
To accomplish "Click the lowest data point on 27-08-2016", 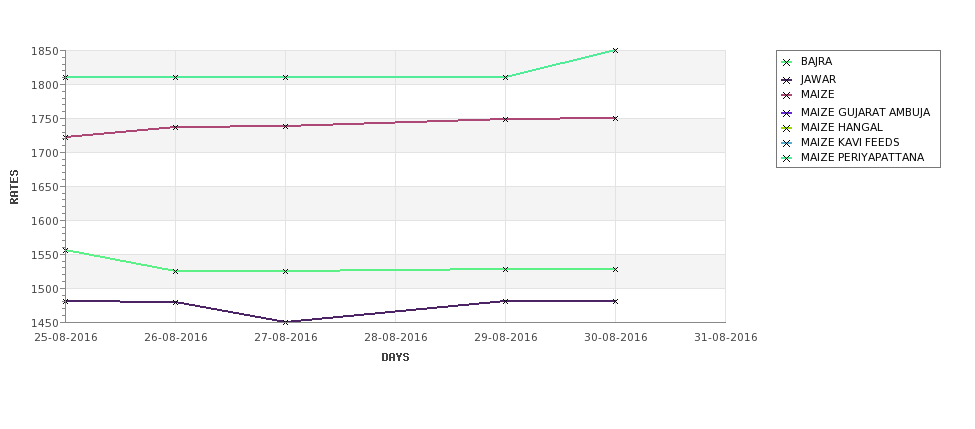I will click(285, 322).
